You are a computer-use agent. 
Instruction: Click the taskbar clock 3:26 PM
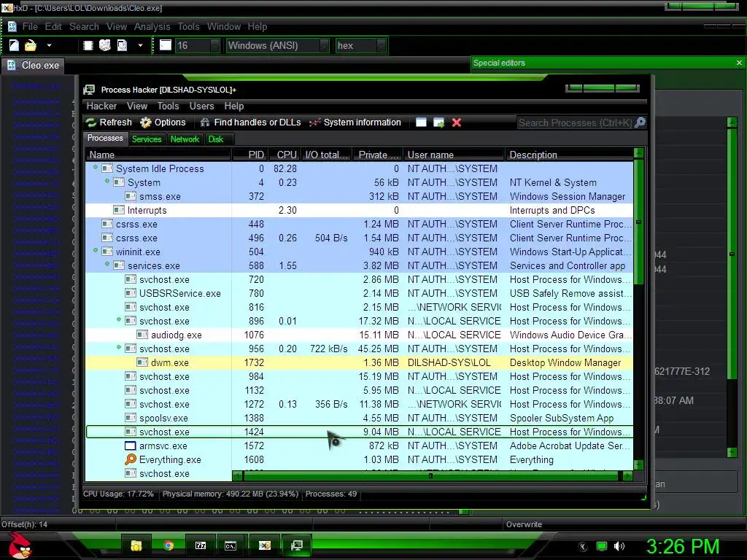tap(683, 546)
